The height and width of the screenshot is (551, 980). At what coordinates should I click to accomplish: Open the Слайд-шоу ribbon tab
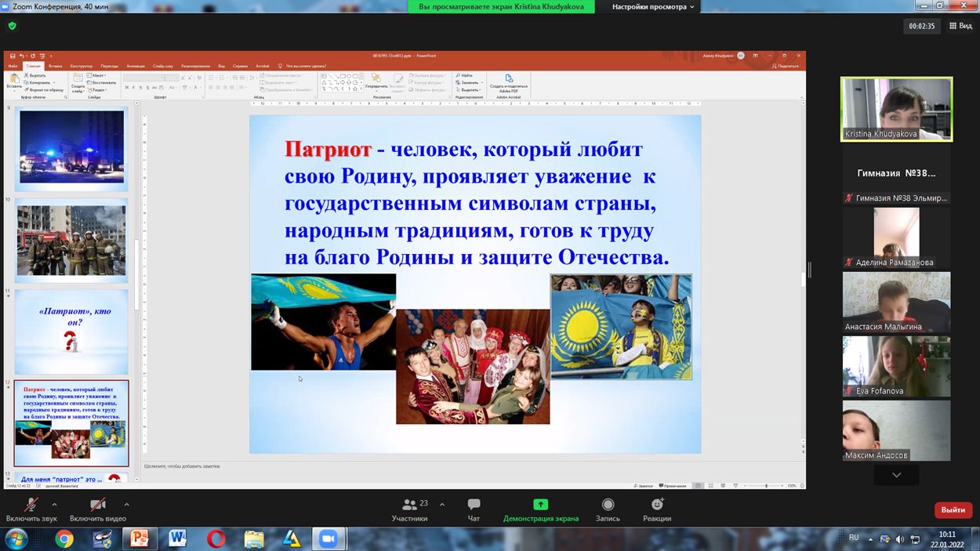(x=163, y=67)
